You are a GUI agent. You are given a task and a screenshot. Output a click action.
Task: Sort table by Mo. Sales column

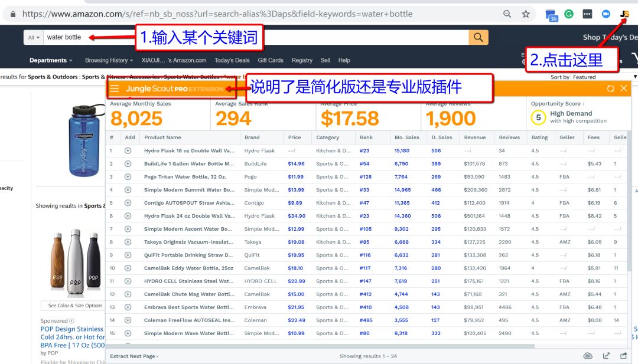click(x=407, y=137)
